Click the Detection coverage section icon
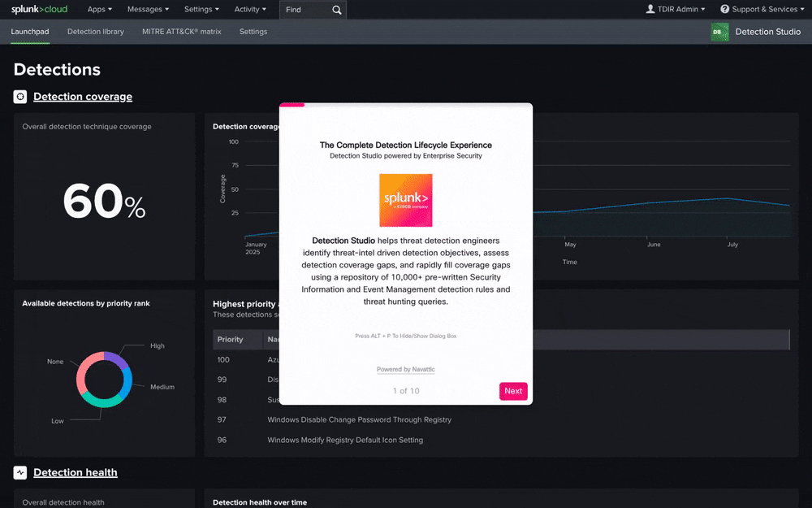 pos(20,97)
